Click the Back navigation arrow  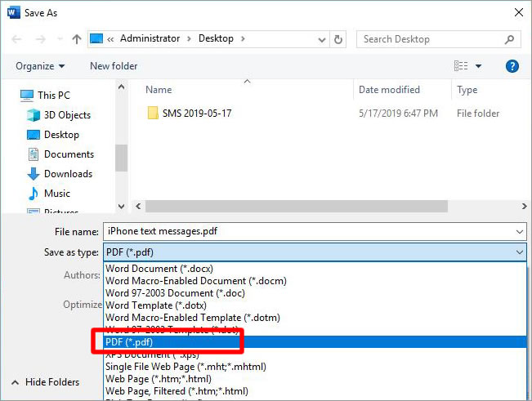click(16, 39)
